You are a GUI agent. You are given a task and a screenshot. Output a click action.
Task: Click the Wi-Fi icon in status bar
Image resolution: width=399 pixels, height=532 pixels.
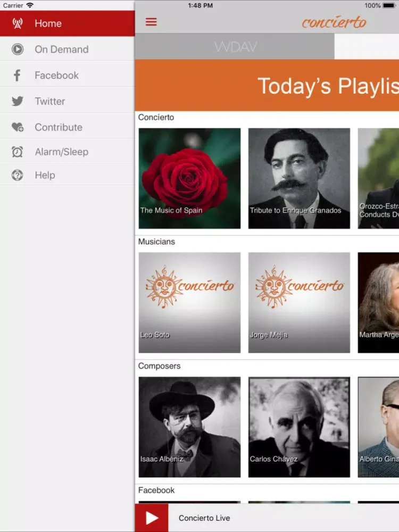tap(30, 5)
